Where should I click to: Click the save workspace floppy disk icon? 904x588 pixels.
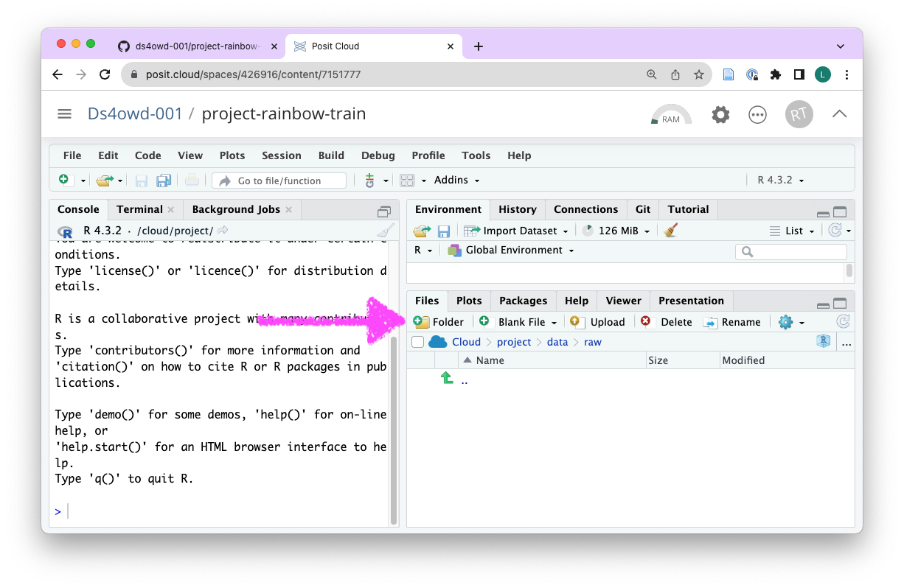coord(444,231)
